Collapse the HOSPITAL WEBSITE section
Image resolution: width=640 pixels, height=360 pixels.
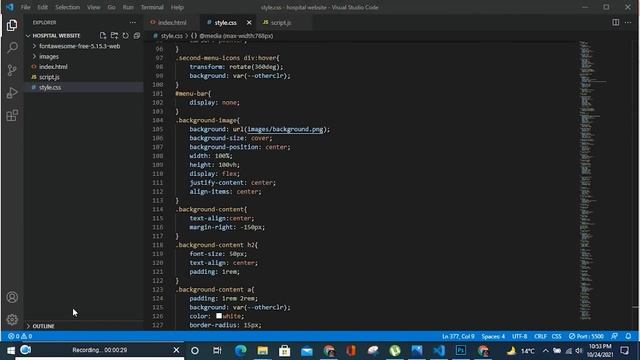tap(56, 36)
